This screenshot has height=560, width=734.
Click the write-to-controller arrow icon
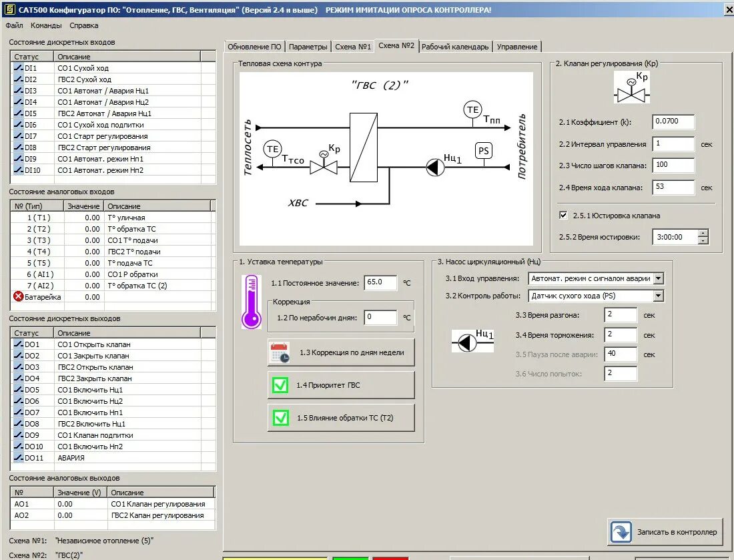pos(621,533)
